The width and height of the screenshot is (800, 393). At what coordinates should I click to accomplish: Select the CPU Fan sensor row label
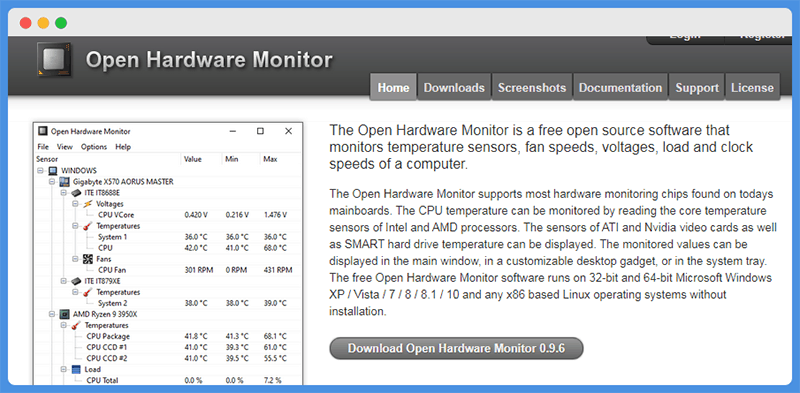pyautogui.click(x=112, y=270)
